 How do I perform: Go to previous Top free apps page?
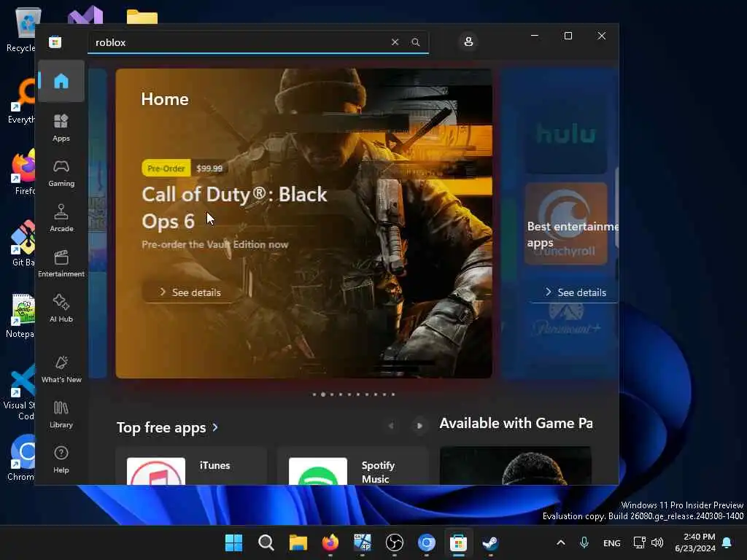pyautogui.click(x=391, y=425)
